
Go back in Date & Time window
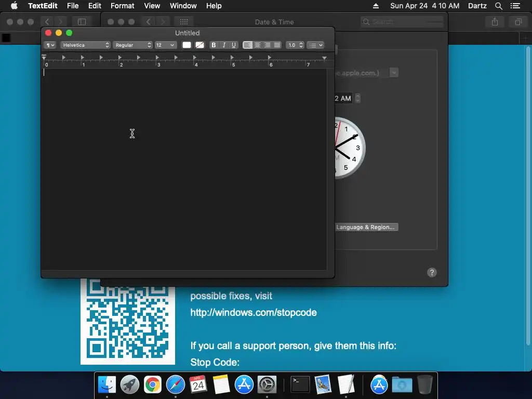click(x=148, y=22)
